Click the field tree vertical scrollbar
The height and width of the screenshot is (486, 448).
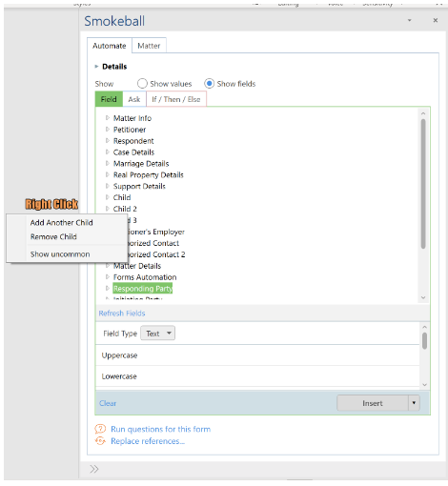point(423,184)
